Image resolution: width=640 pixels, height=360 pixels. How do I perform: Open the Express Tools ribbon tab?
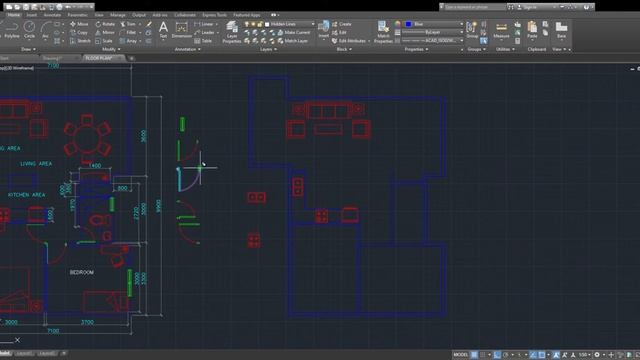click(x=214, y=15)
